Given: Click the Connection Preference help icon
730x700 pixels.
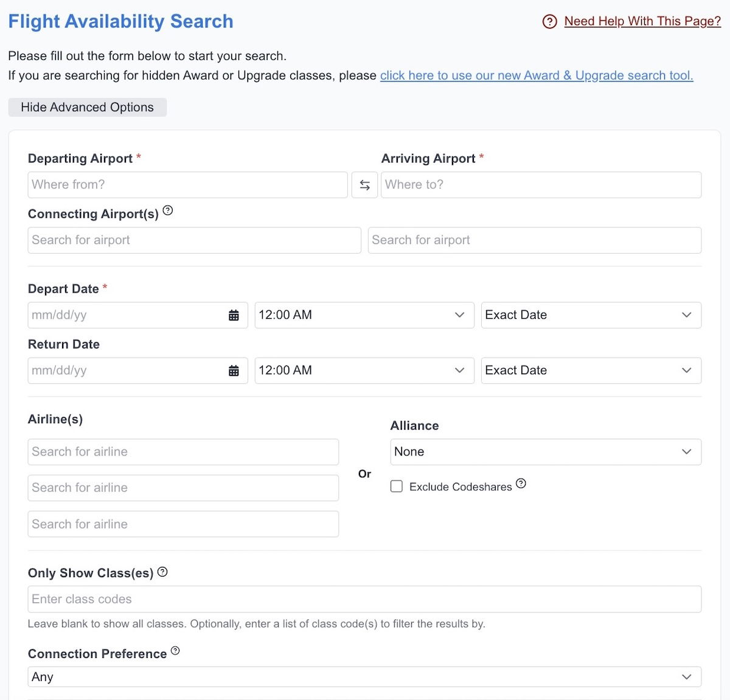Looking at the screenshot, I should (x=175, y=651).
